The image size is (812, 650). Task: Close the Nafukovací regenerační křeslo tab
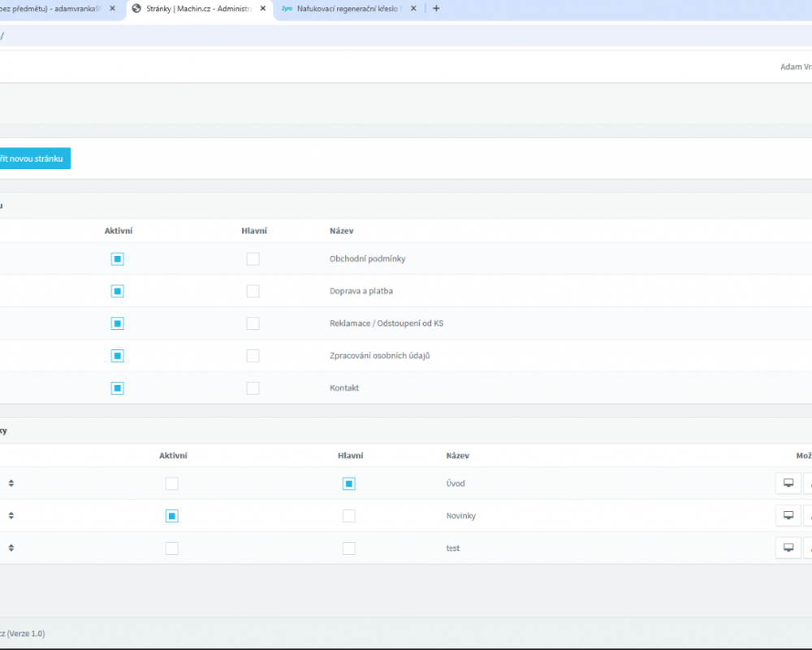413,8
